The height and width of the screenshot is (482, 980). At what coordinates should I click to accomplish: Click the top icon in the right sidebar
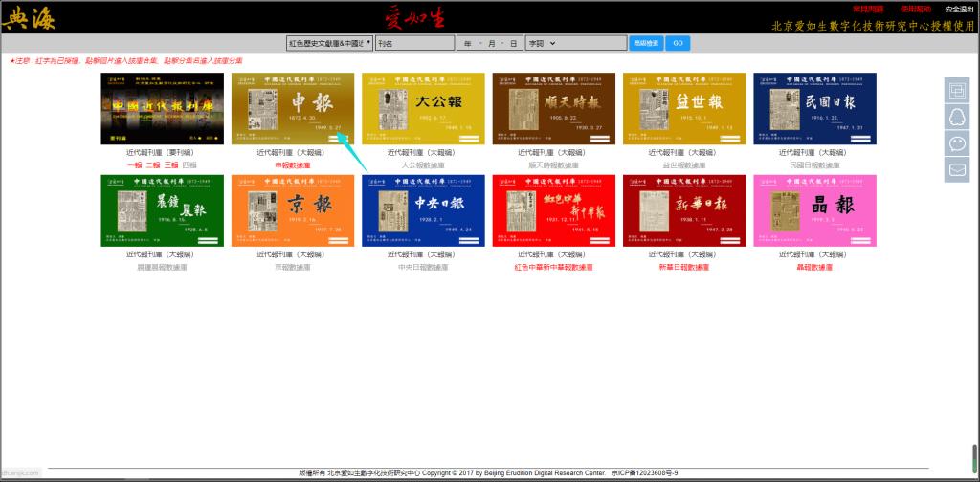point(957,90)
